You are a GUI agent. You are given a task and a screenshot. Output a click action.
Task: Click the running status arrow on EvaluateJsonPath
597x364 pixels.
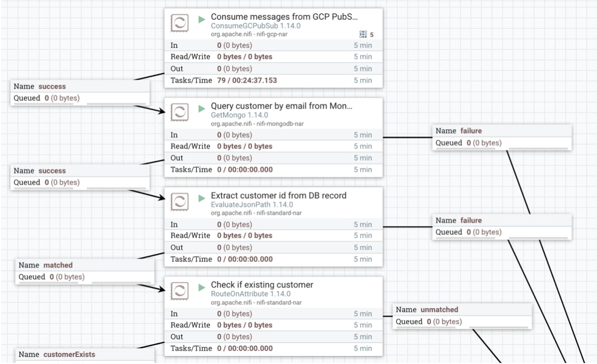tap(202, 198)
